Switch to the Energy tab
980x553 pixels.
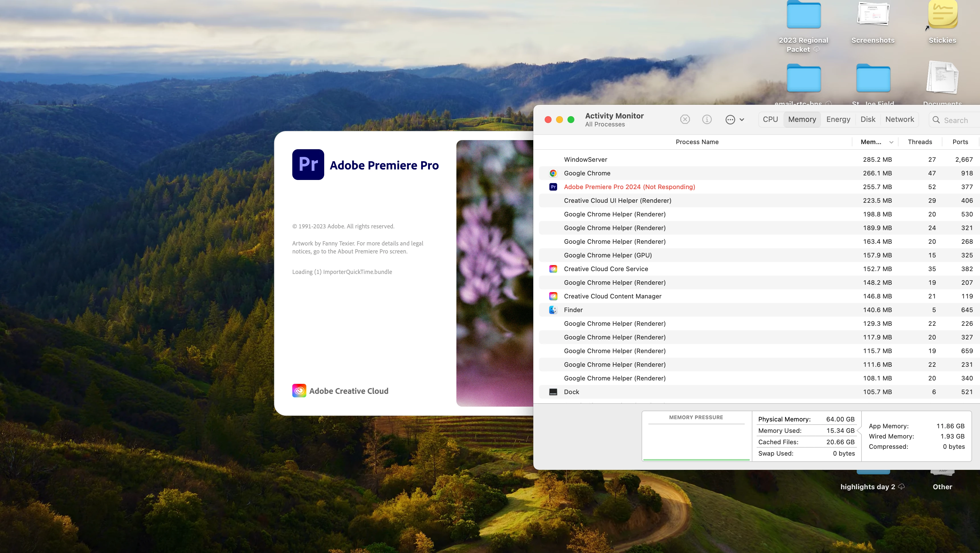pos(838,119)
